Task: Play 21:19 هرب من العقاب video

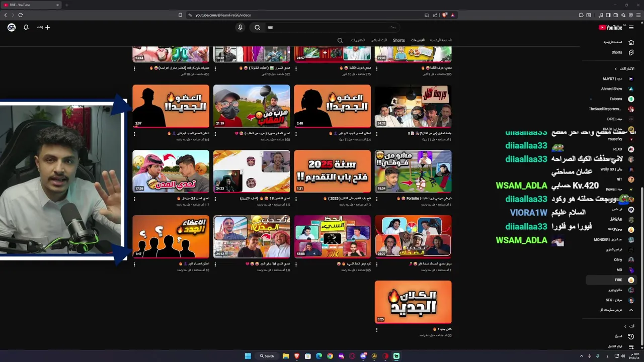Action: tap(252, 106)
